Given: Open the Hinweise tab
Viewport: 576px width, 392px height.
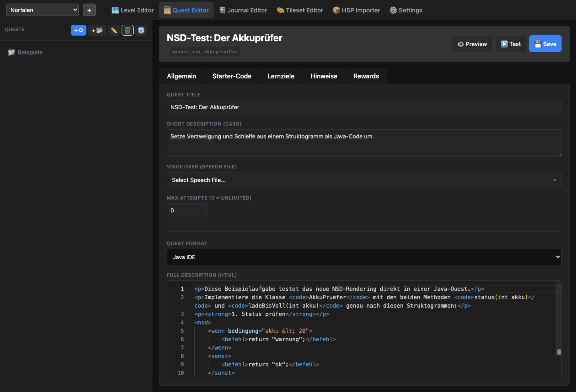Looking at the screenshot, I should point(324,76).
